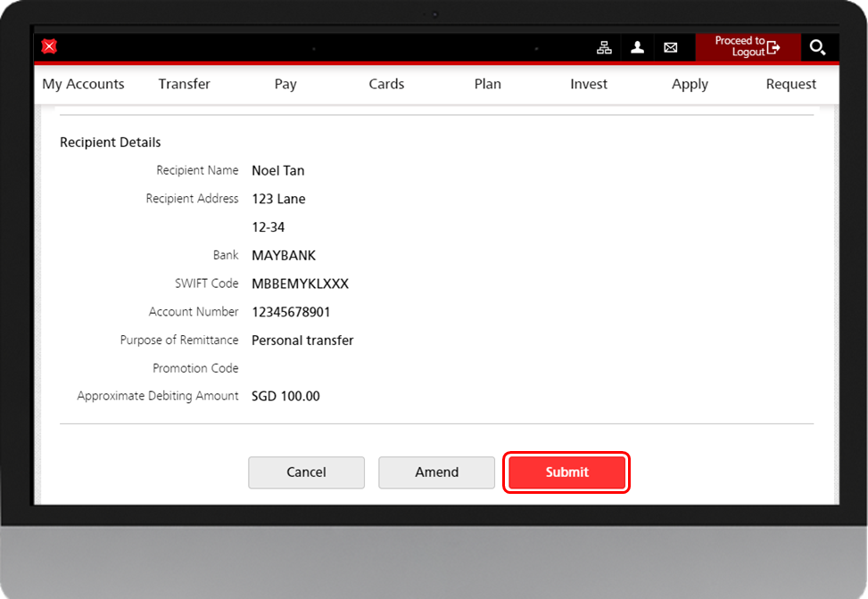Open the Request menu
This screenshot has width=868, height=599.
790,84
